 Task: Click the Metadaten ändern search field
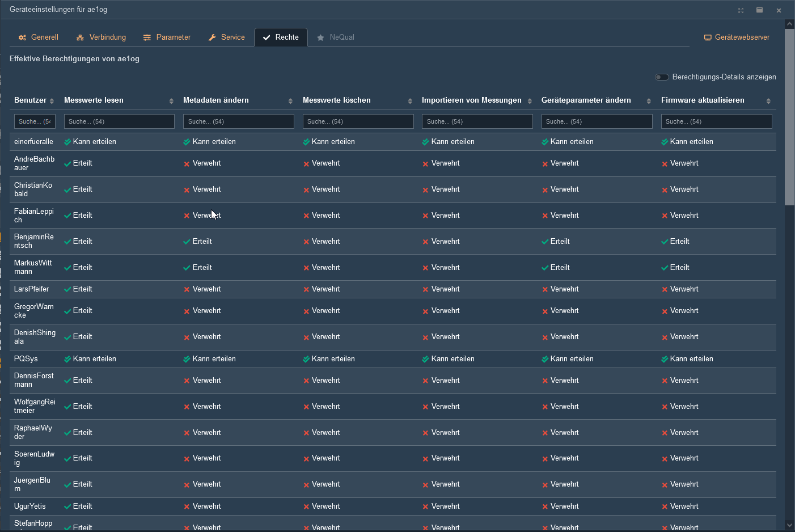tap(238, 121)
